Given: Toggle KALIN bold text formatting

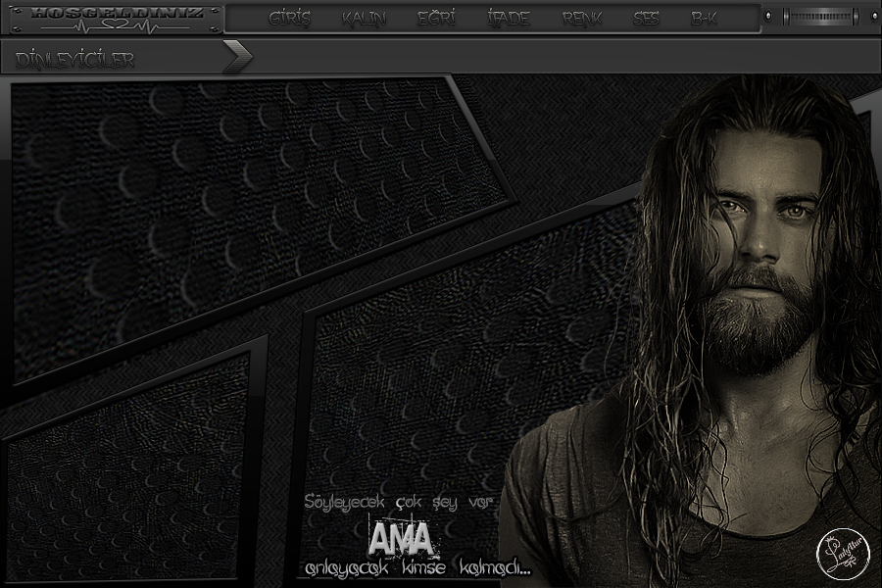Looking at the screenshot, I should click(364, 19).
